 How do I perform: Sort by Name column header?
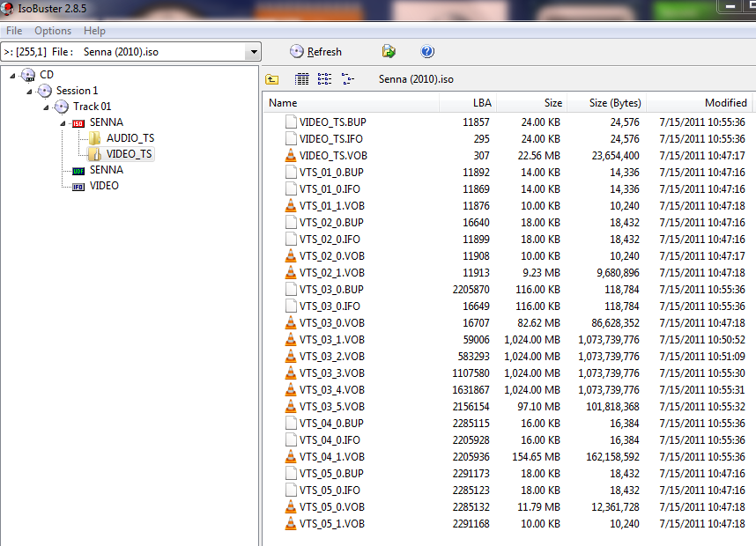coord(352,103)
